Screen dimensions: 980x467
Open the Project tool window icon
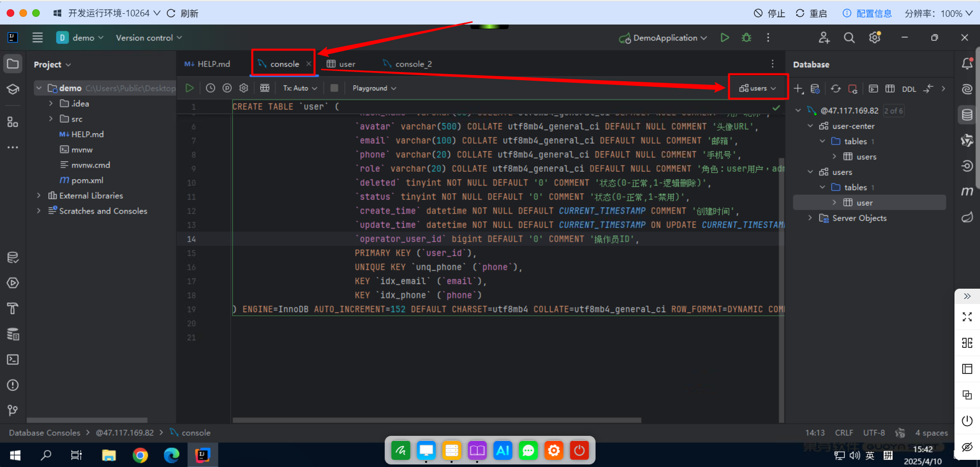point(13,64)
